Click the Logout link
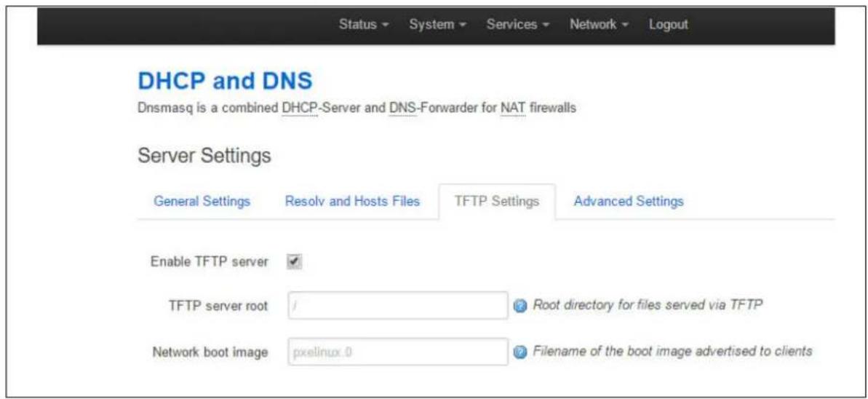The width and height of the screenshot is (868, 399). [x=669, y=25]
